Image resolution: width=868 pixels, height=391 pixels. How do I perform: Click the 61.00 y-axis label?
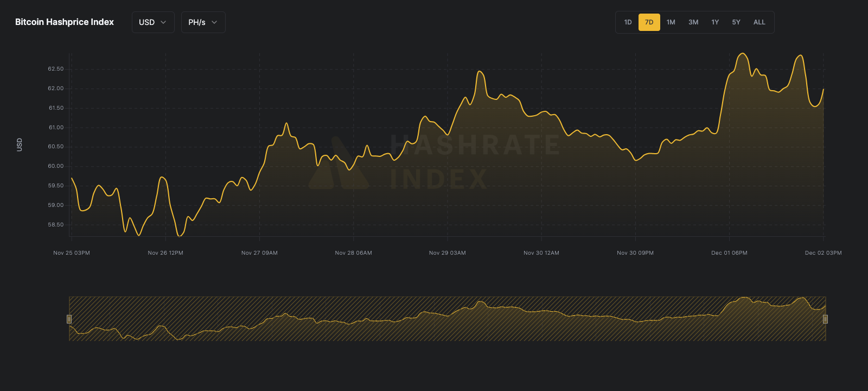tap(56, 128)
